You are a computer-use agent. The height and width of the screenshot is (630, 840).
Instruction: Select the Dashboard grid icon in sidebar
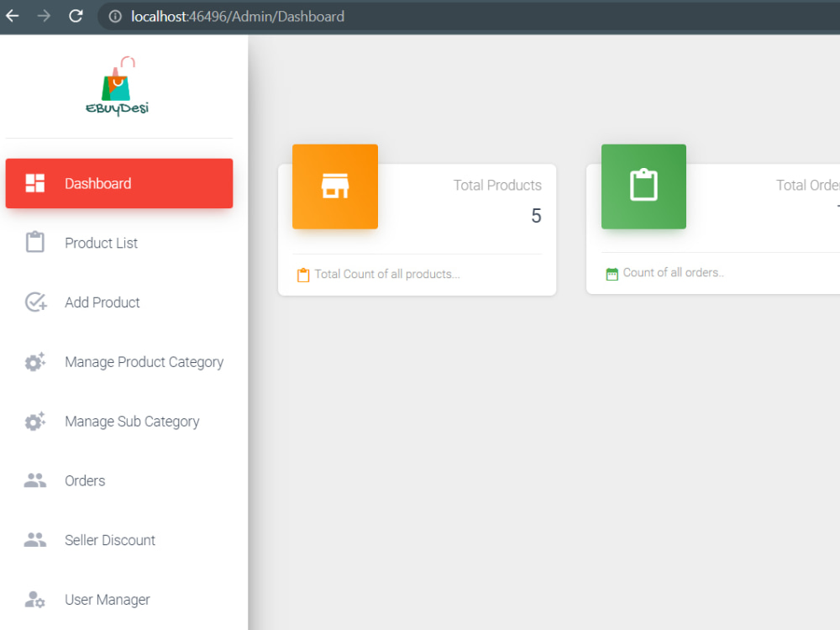(x=35, y=182)
